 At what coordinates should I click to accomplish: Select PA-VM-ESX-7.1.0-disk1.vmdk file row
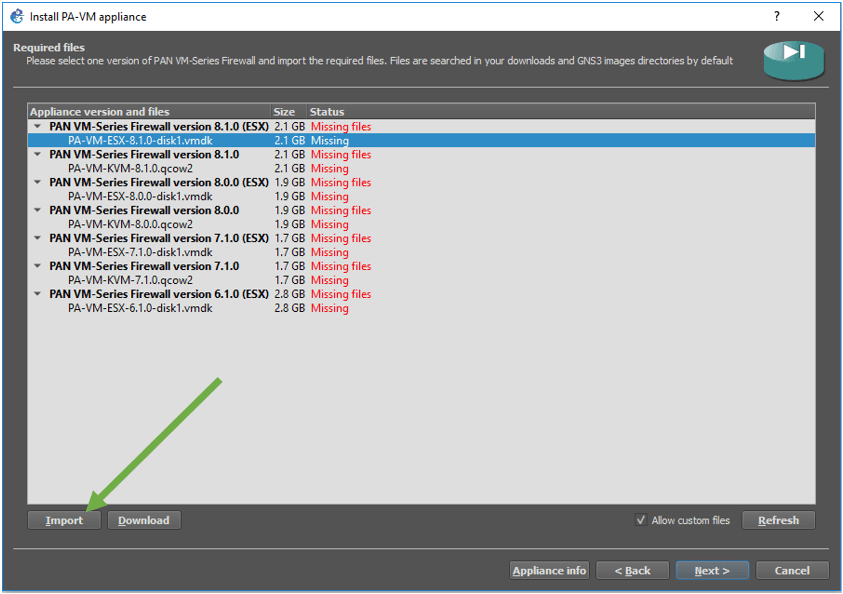[x=422, y=252]
